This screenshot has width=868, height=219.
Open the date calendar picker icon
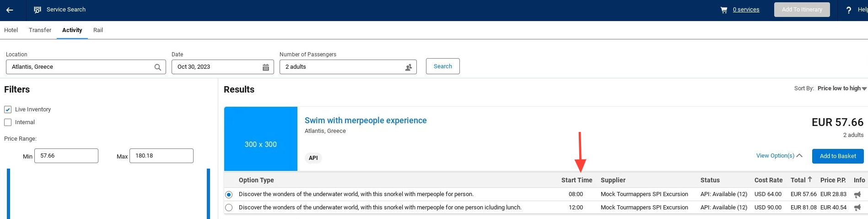point(266,67)
